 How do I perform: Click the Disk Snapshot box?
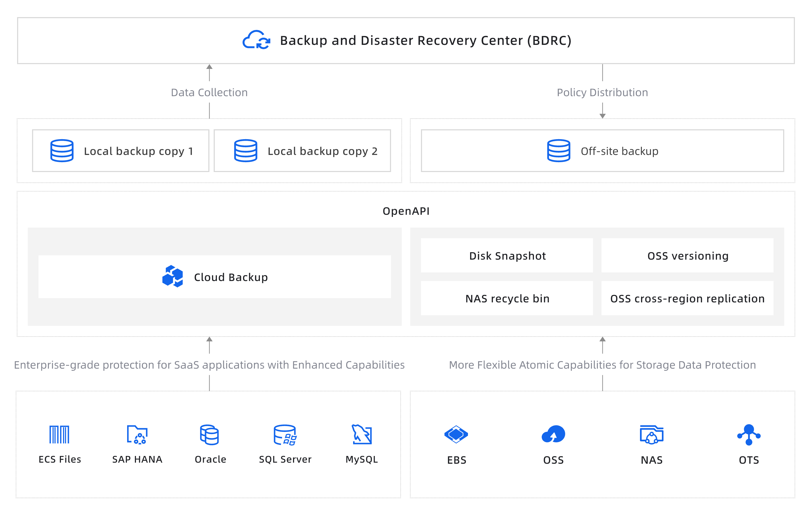(x=507, y=256)
